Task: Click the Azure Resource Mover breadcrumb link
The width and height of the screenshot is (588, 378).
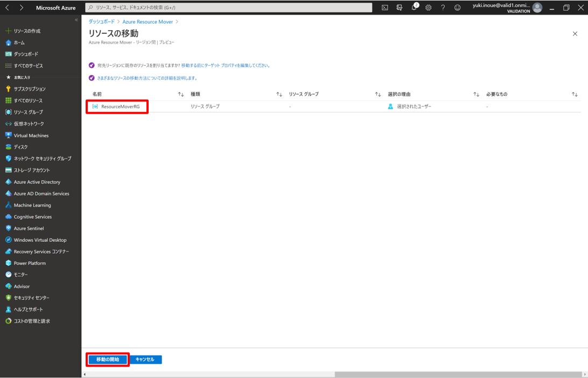Action: point(148,22)
